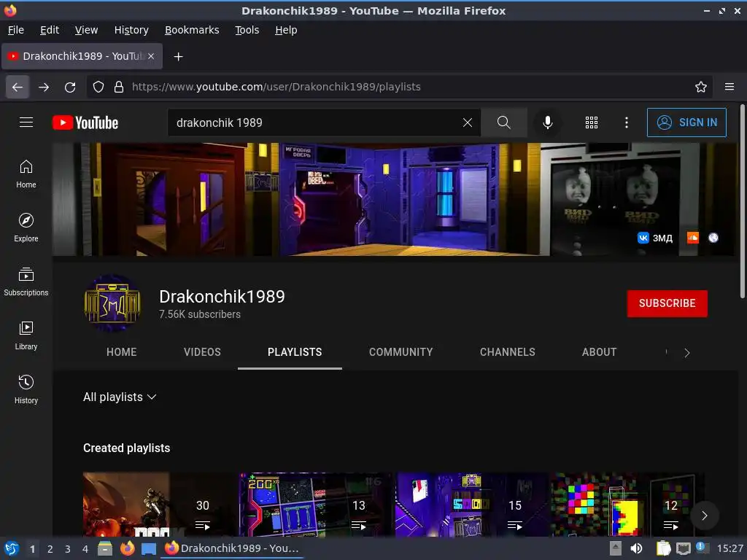
Task: Reload the page in Firefox
Action: [70, 87]
